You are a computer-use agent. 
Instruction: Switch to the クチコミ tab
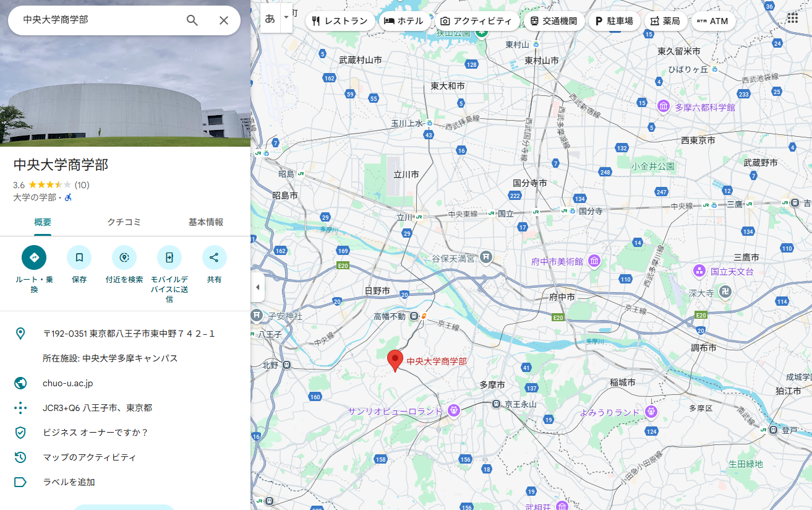(124, 222)
